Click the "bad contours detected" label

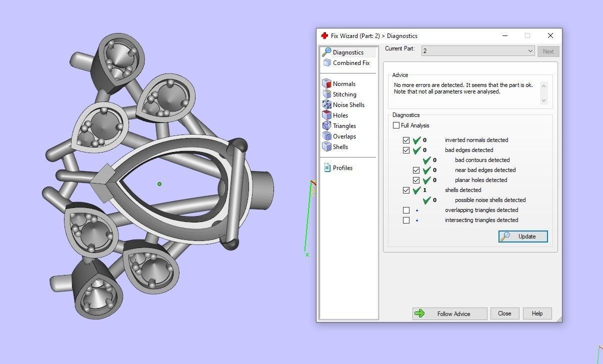click(482, 160)
